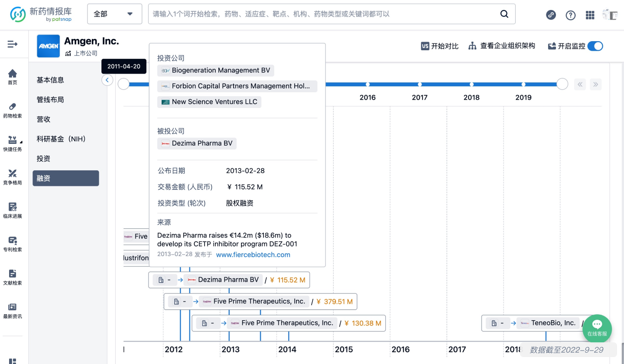The width and height of the screenshot is (624, 364).
Task: Click the user avatar in header
Action: tap(610, 14)
